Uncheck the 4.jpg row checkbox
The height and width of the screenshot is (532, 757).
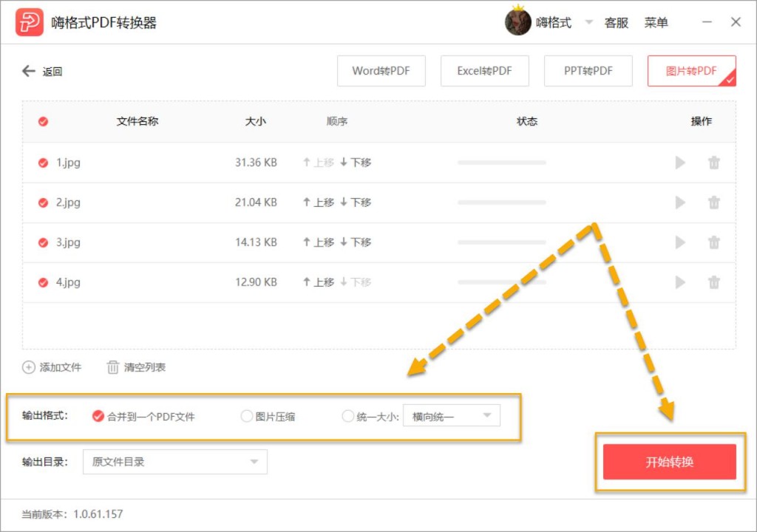tap(43, 282)
